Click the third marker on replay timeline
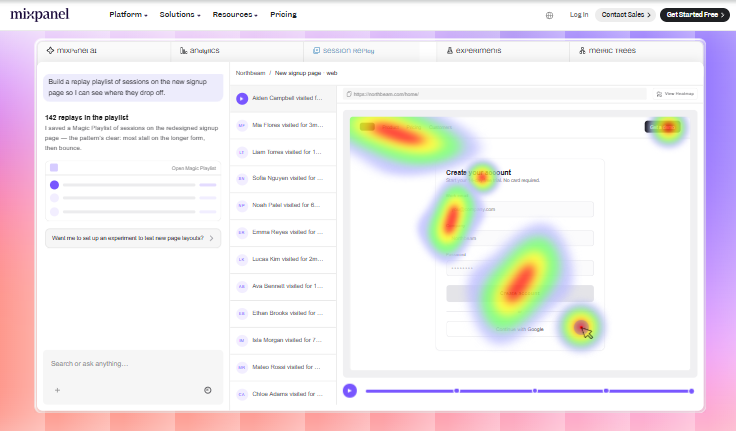 606,391
